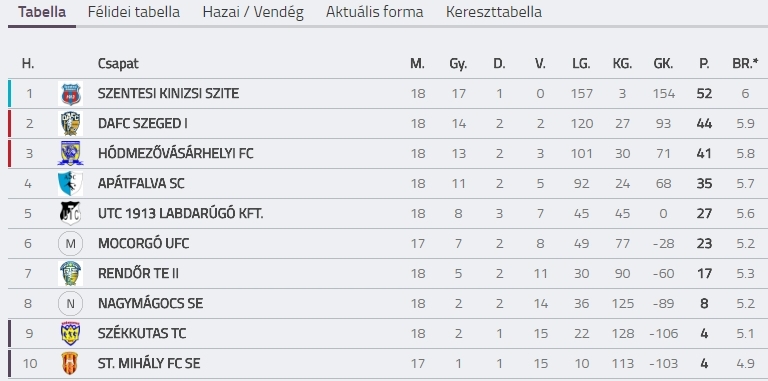768x381 pixels.
Task: Click the Rendőr TE II team crest
Action: (70, 273)
